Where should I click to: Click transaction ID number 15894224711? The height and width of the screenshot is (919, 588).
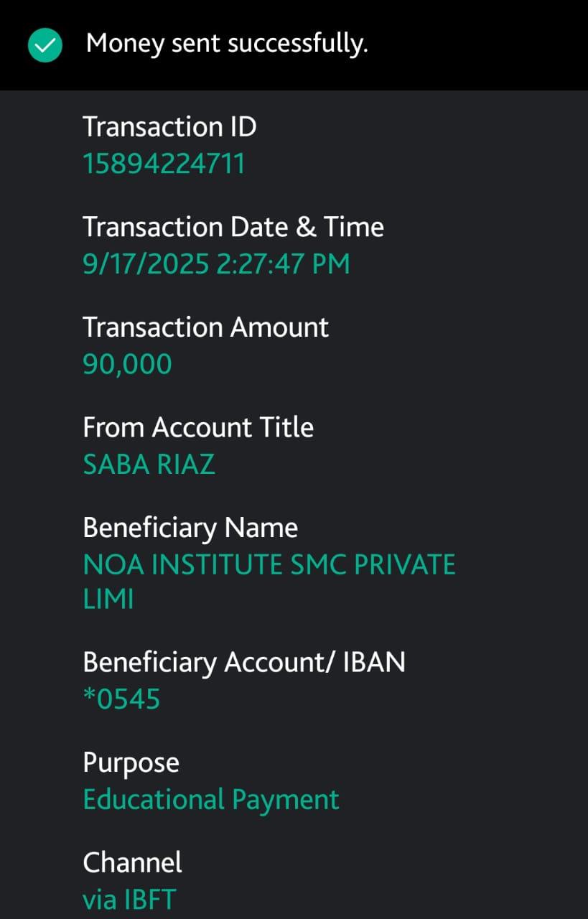tap(164, 164)
